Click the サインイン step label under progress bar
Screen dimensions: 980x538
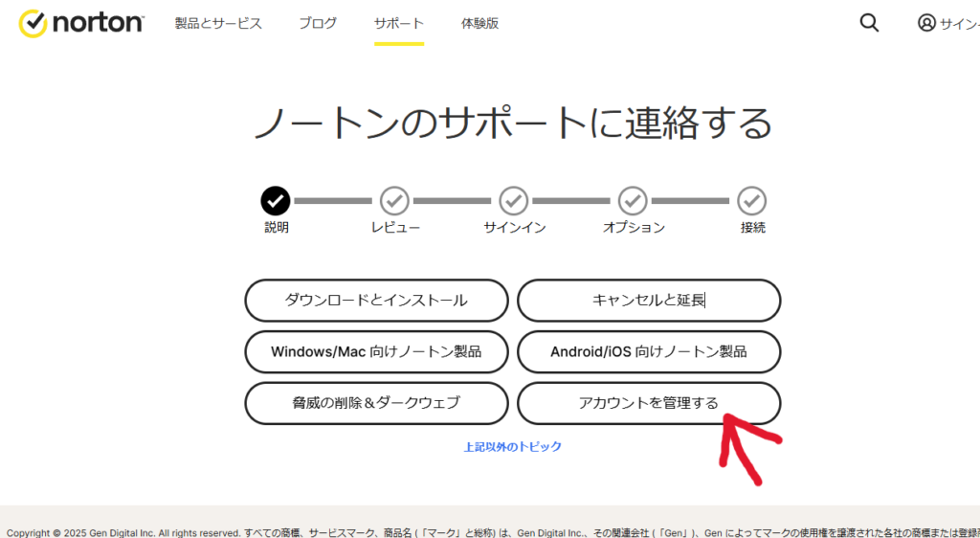515,228
